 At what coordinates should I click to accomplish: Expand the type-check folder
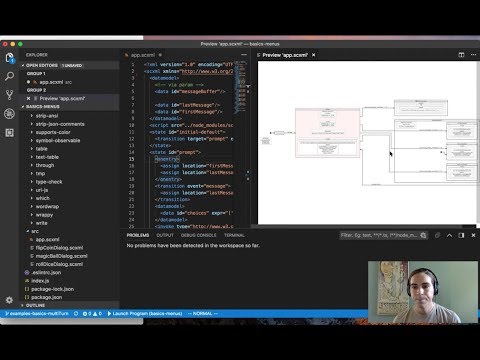[x=49, y=182]
